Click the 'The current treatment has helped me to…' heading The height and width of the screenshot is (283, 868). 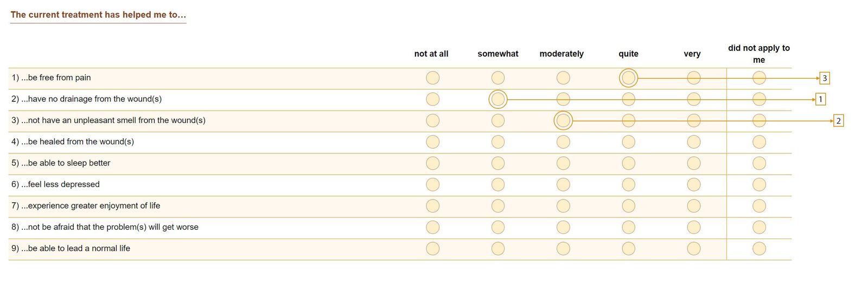pos(98,15)
